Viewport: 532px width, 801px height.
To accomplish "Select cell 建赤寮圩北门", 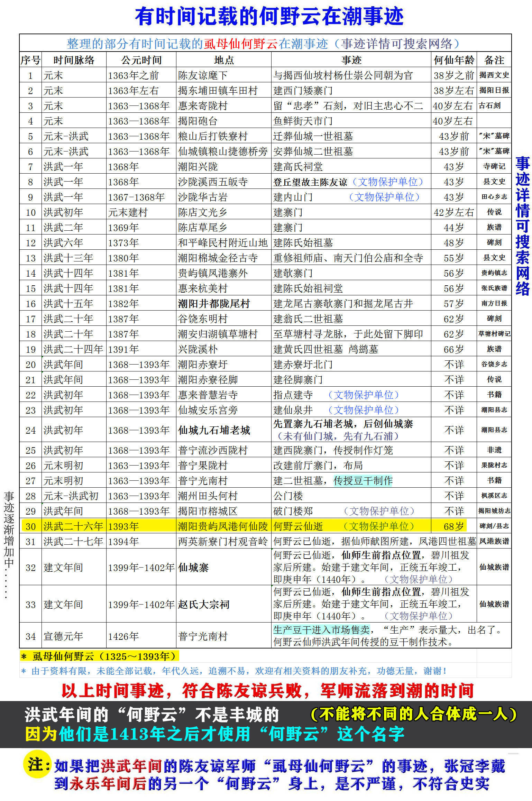I will point(351,364).
